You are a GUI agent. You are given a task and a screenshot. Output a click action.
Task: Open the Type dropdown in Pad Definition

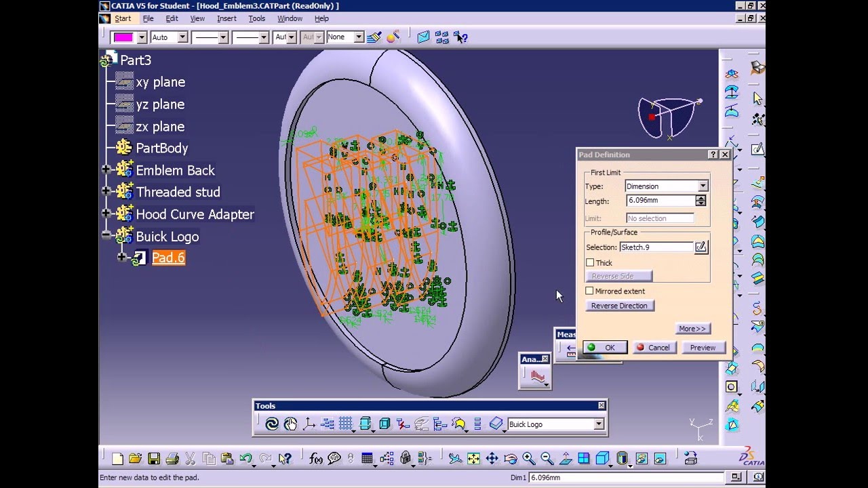tap(703, 186)
